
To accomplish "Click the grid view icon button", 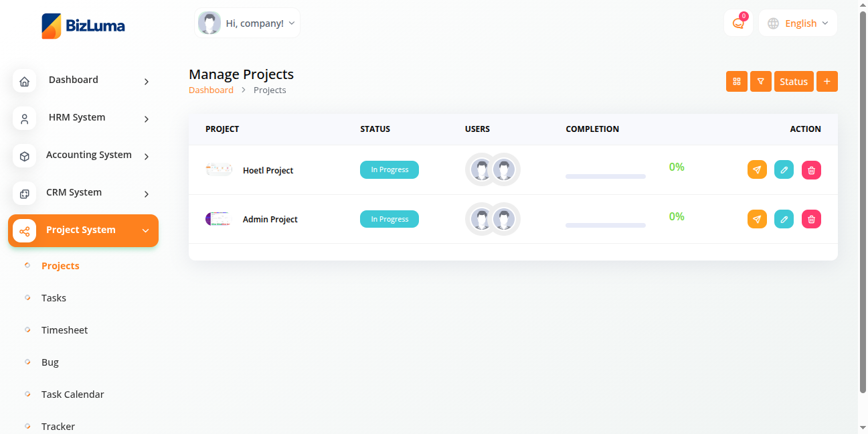I will coord(736,82).
